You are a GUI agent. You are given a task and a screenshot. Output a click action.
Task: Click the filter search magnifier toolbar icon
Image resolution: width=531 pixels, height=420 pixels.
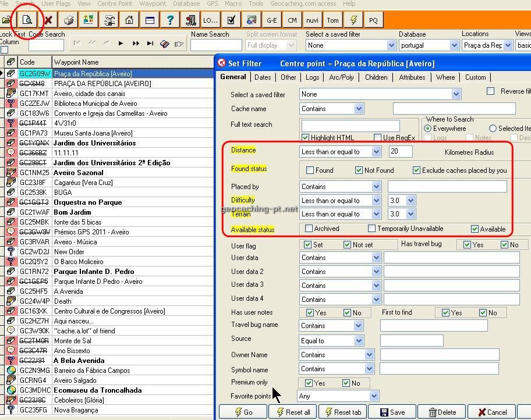coord(27,20)
